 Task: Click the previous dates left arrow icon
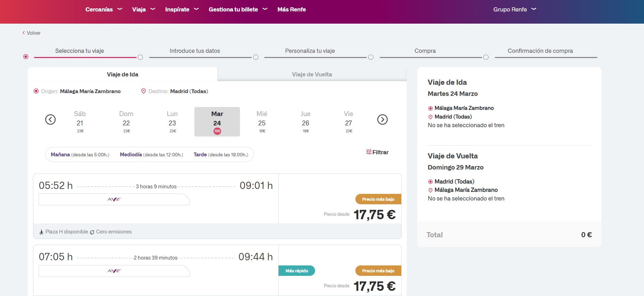point(50,120)
